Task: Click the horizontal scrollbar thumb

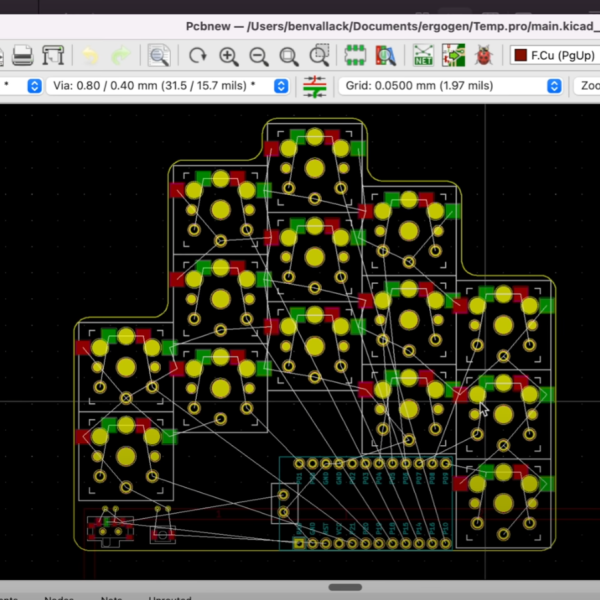Action: 345,587
